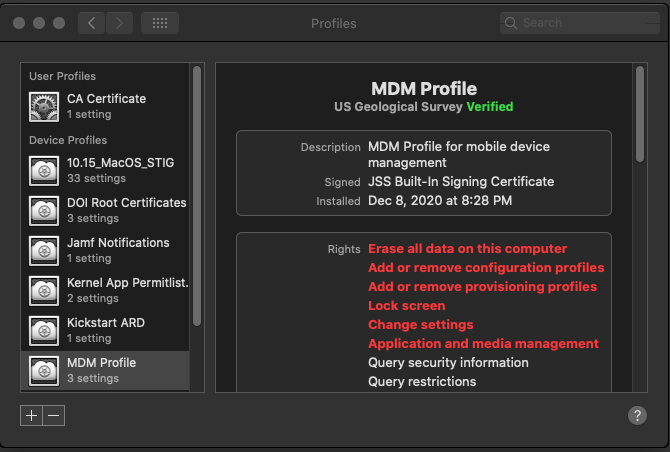Click 'Query security information' right

pyautogui.click(x=448, y=363)
